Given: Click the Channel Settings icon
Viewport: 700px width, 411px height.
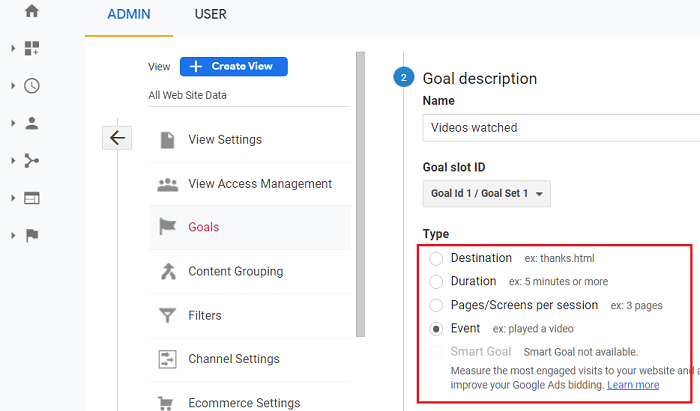Looking at the screenshot, I should (x=167, y=359).
